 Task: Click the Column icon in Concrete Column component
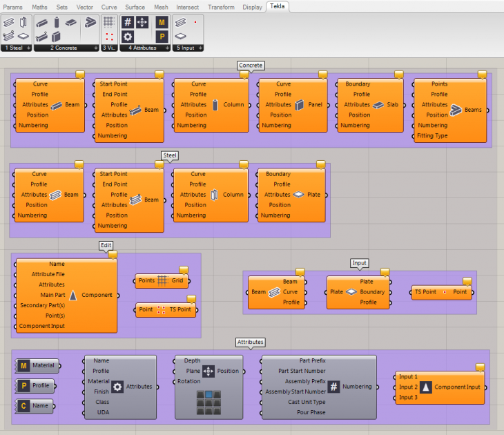click(215, 105)
